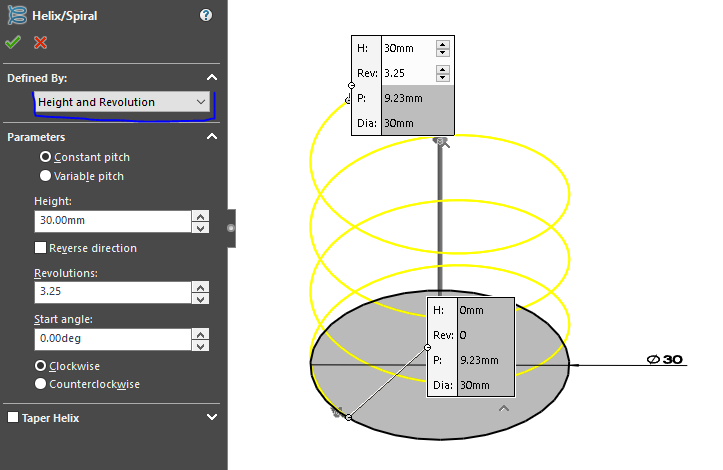Increase Start angle with up arrow

(200, 334)
